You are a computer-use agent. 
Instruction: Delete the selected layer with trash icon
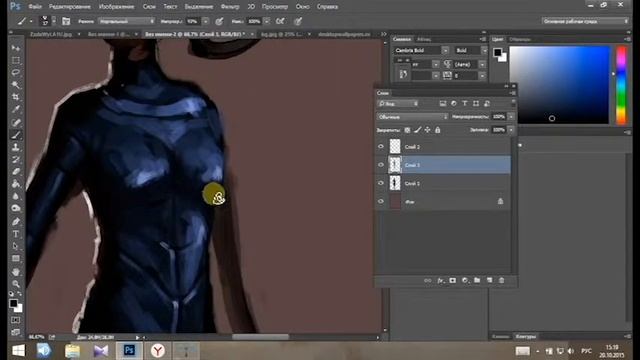(x=502, y=280)
